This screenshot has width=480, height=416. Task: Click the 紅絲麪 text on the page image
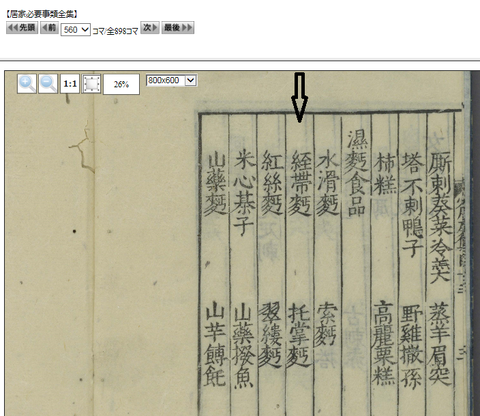click(272, 182)
